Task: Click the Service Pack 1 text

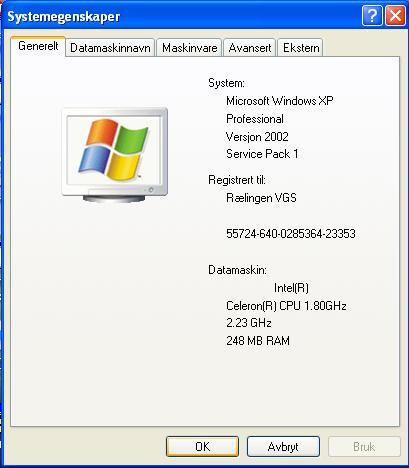Action: pyautogui.click(x=262, y=154)
